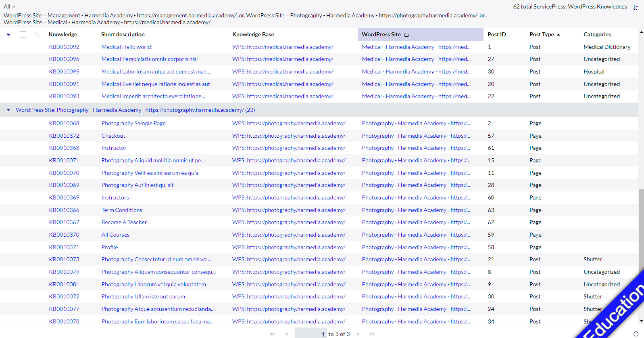Sort by the Categories column header
Viewport: 644px width, 338px height.
[597, 35]
